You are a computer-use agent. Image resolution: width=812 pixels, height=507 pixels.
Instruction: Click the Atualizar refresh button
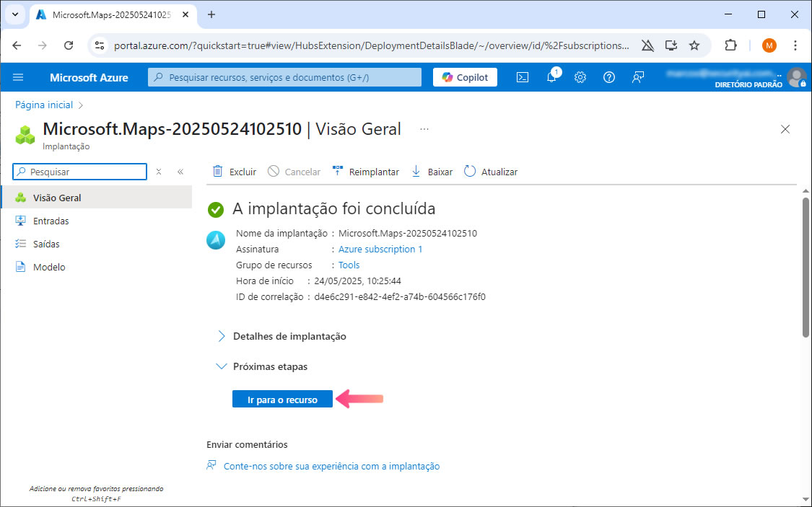click(x=490, y=171)
